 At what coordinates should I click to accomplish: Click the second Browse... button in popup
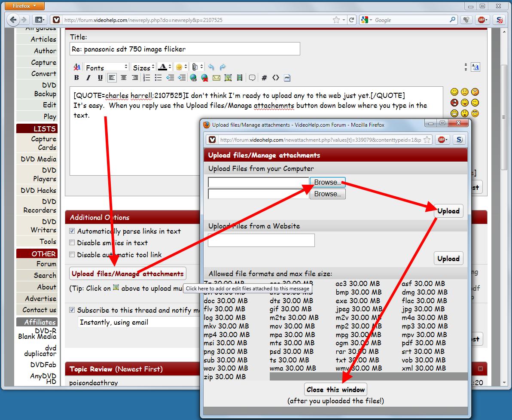(327, 194)
